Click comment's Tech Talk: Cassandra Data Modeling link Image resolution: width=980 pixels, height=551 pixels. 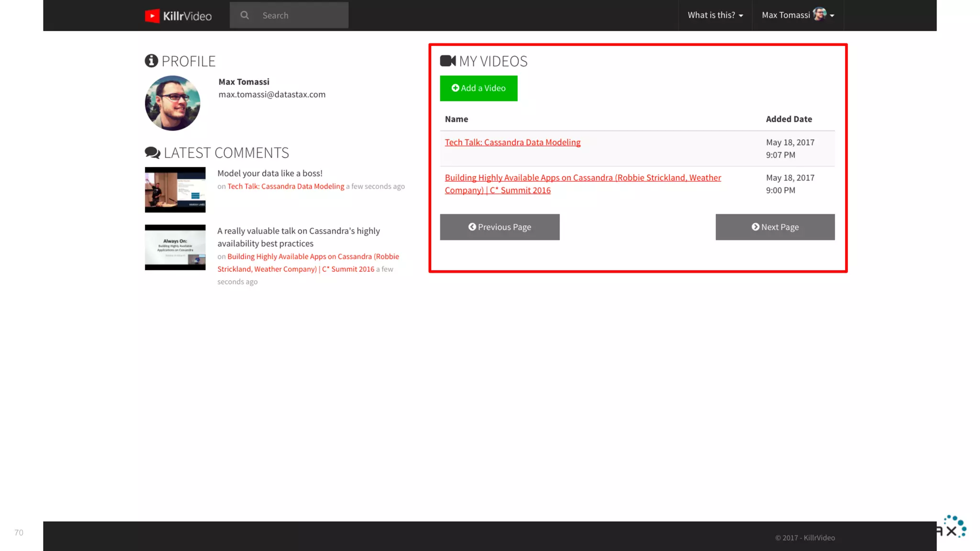click(286, 186)
